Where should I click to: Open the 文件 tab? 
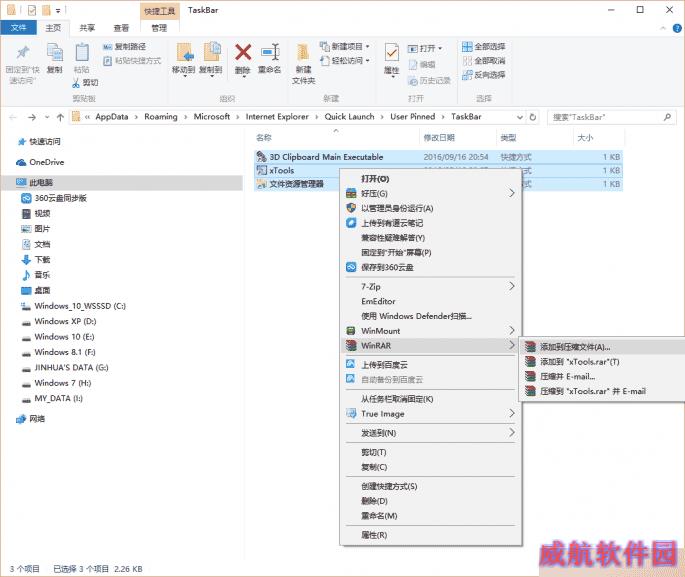18,28
